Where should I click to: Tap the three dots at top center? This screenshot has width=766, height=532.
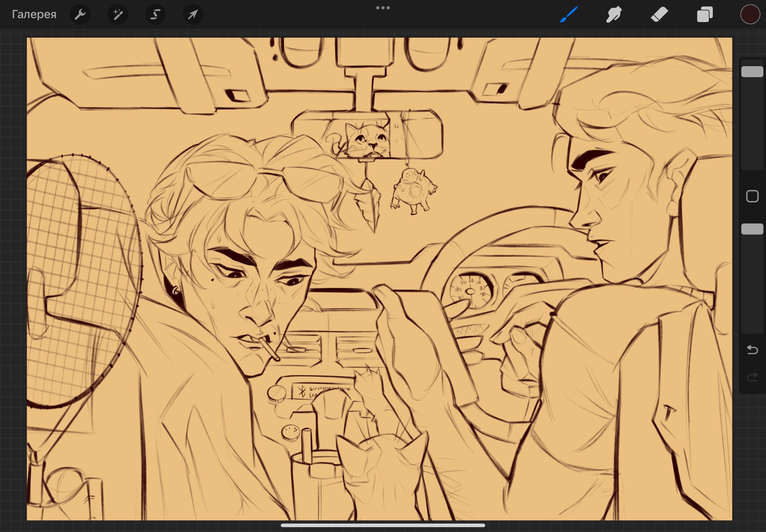point(383,8)
